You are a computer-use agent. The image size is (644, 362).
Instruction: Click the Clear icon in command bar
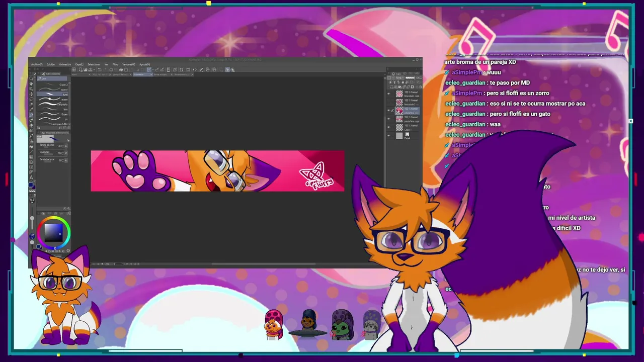pyautogui.click(x=111, y=69)
